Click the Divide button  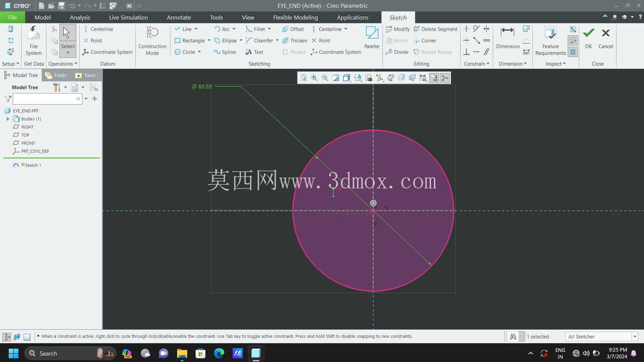[397, 52]
